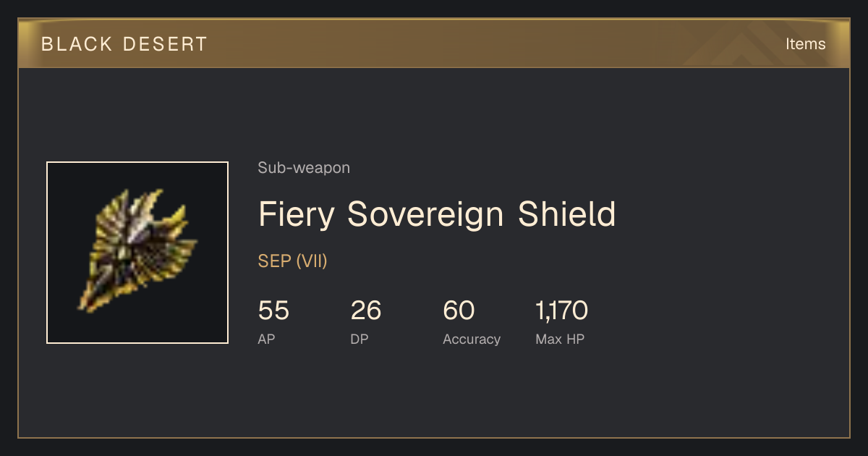Click the word Fiery in item title
The height and width of the screenshot is (456, 868).
(298, 215)
